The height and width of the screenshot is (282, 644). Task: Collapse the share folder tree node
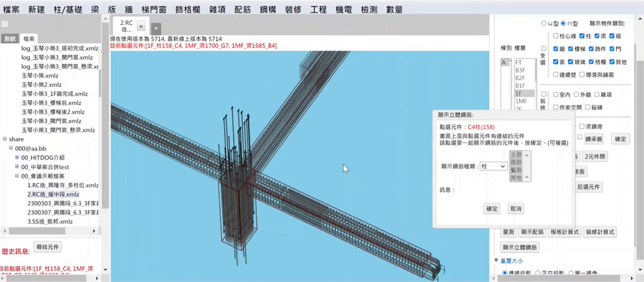click(x=5, y=139)
